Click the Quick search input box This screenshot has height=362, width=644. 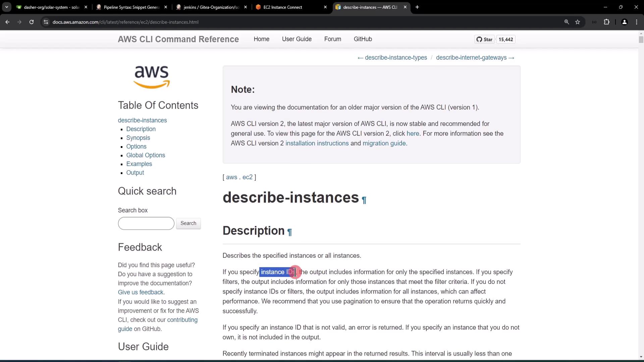pos(146,223)
